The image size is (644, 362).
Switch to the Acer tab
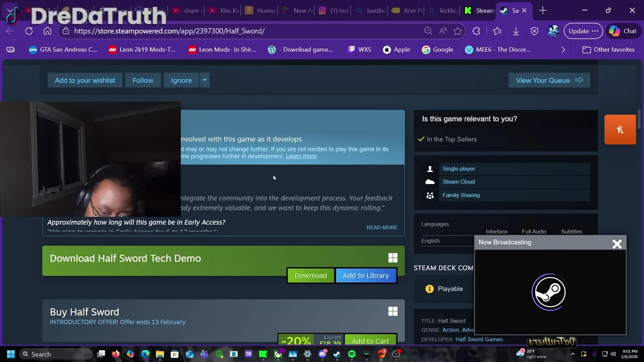pyautogui.click(x=408, y=11)
